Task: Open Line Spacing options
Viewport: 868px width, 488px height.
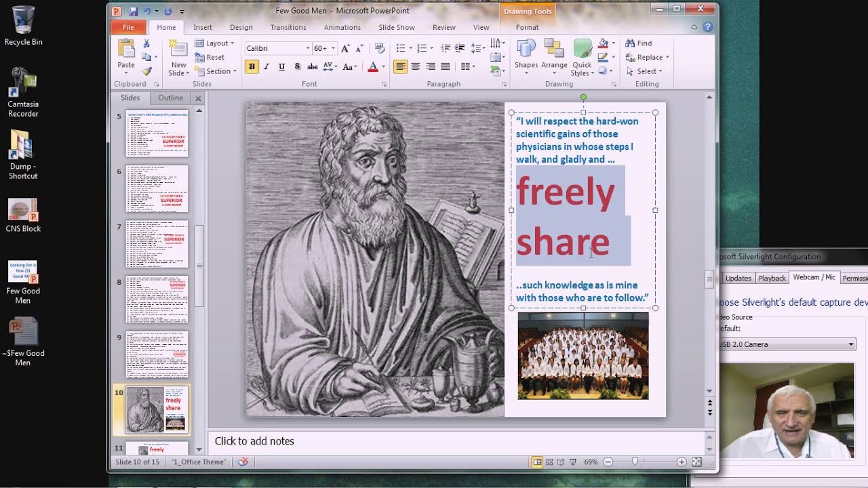Action: click(x=478, y=48)
